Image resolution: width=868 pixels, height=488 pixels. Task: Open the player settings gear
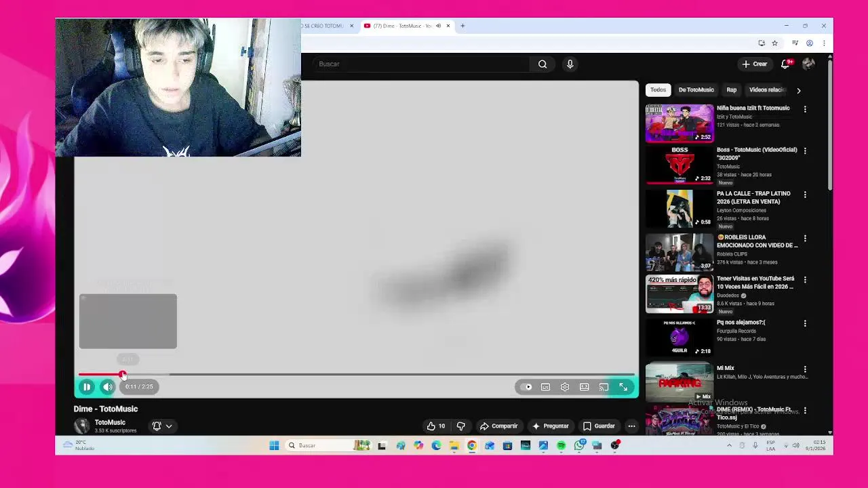click(x=565, y=387)
